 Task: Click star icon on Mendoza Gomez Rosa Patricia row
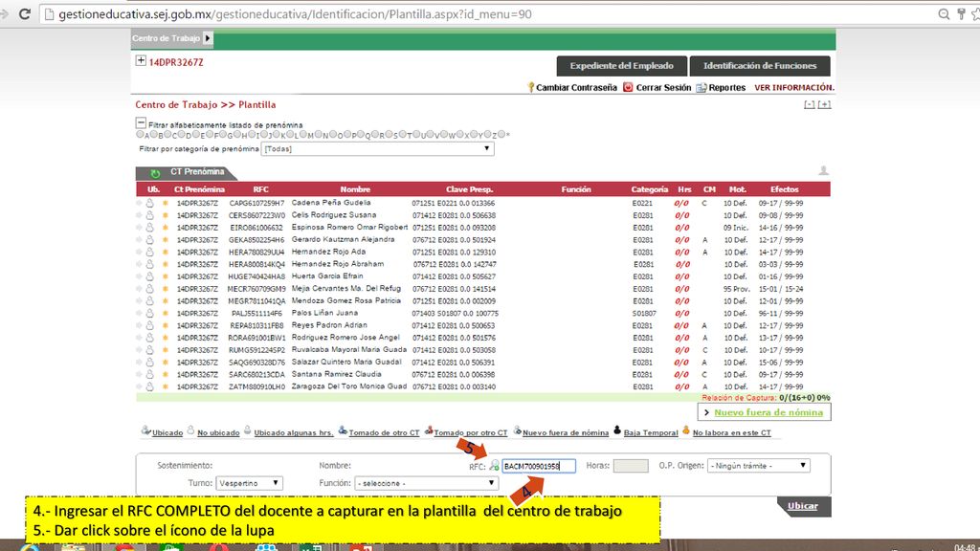(166, 301)
